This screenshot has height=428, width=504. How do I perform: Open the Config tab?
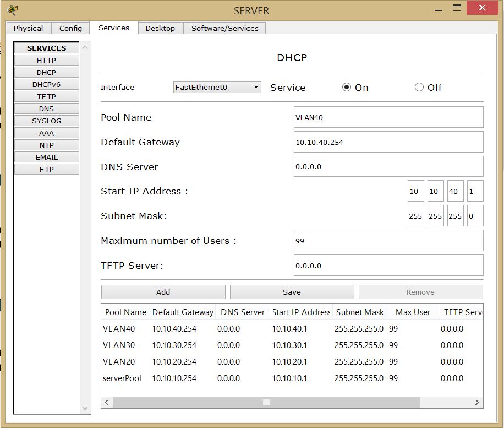click(70, 28)
